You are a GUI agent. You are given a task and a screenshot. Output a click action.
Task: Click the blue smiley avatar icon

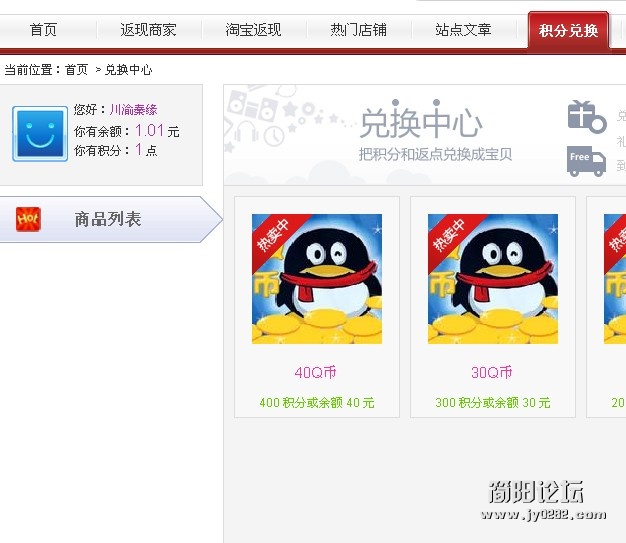pyautogui.click(x=40, y=134)
